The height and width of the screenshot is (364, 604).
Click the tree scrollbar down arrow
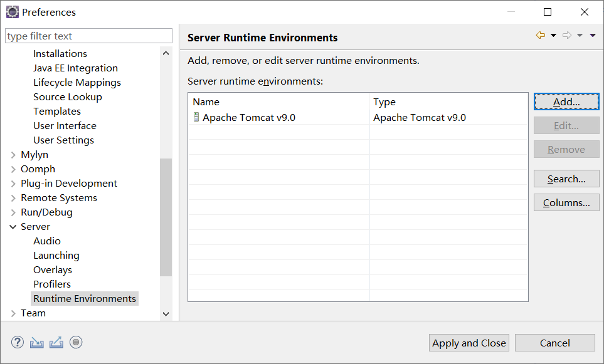[x=166, y=314]
